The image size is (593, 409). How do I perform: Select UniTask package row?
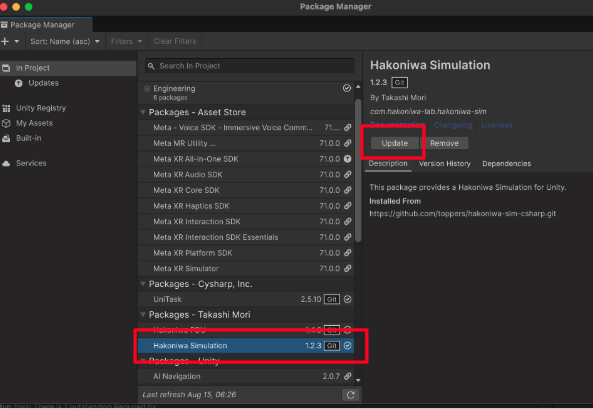point(246,299)
